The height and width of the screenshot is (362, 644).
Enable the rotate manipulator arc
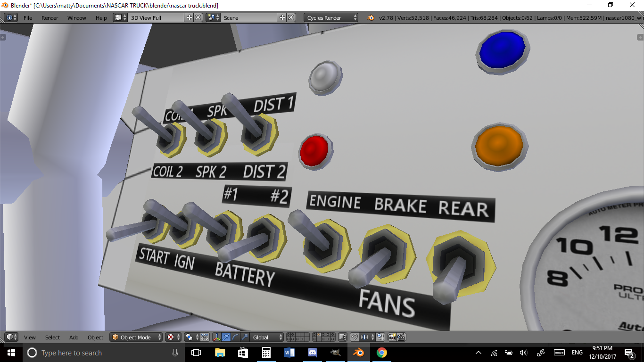235,337
